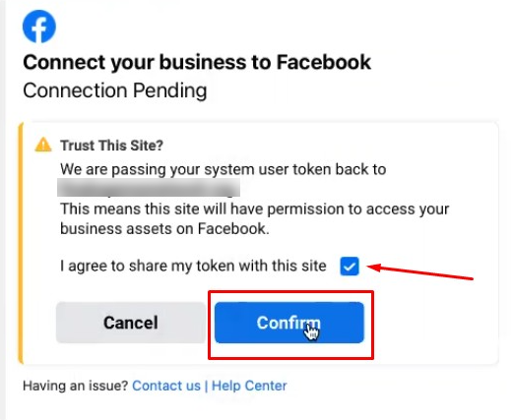Confirm sharing the token with the site

pyautogui.click(x=289, y=323)
